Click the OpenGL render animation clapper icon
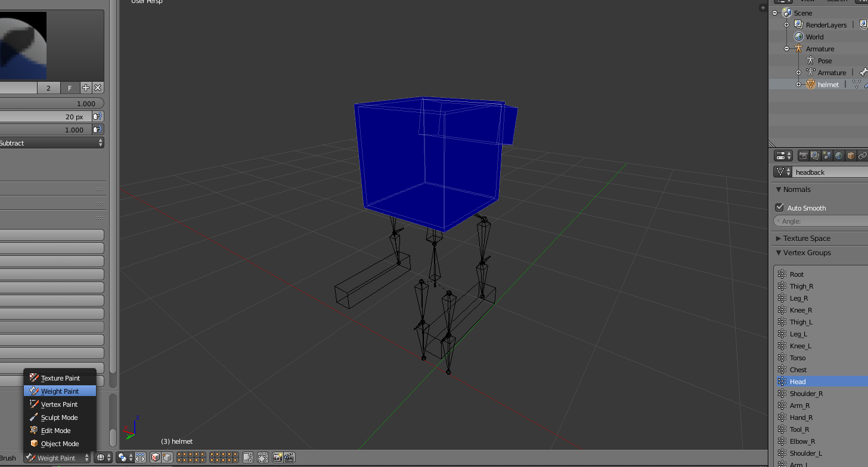868x467 pixels. (289, 457)
